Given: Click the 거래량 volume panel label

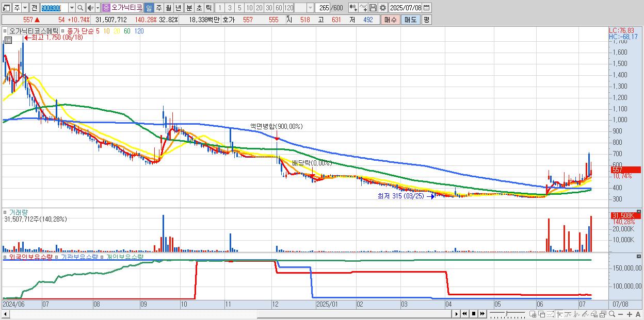Looking at the screenshot, I should pyautogui.click(x=18, y=212).
